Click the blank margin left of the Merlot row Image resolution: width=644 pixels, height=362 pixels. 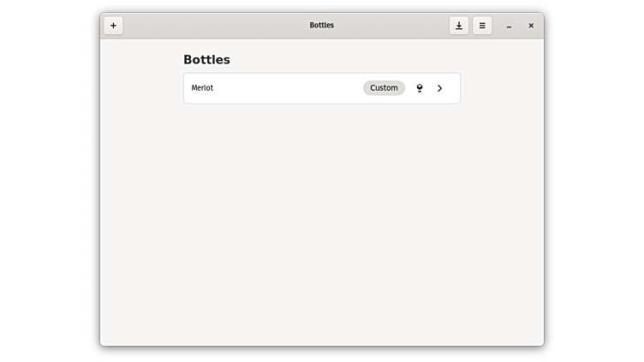click(141, 88)
